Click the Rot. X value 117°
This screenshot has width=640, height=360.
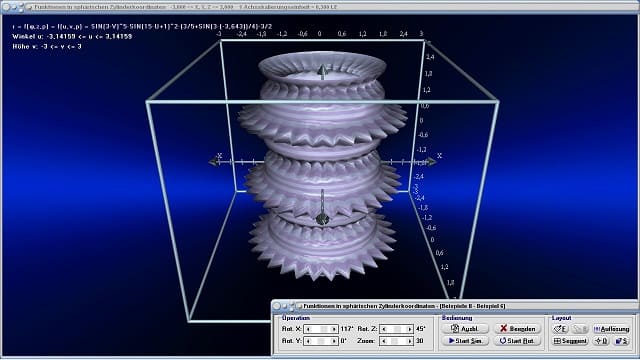click(347, 329)
